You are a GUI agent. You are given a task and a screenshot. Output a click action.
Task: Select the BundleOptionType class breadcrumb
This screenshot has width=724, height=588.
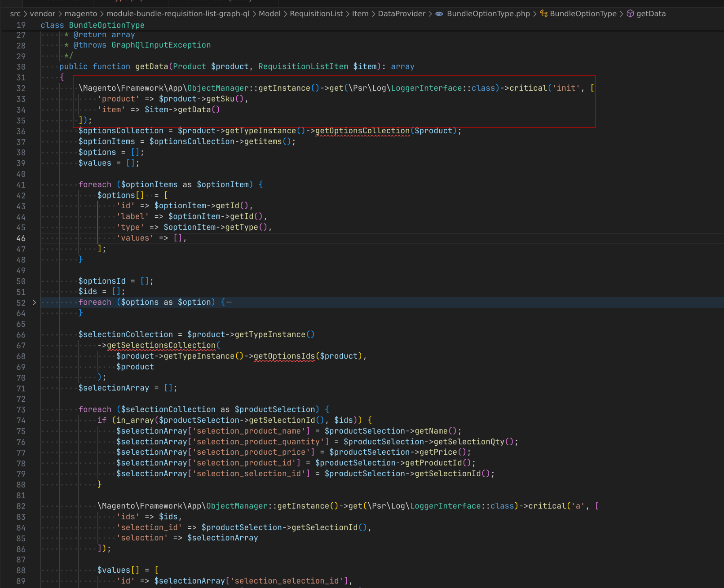[x=583, y=14]
